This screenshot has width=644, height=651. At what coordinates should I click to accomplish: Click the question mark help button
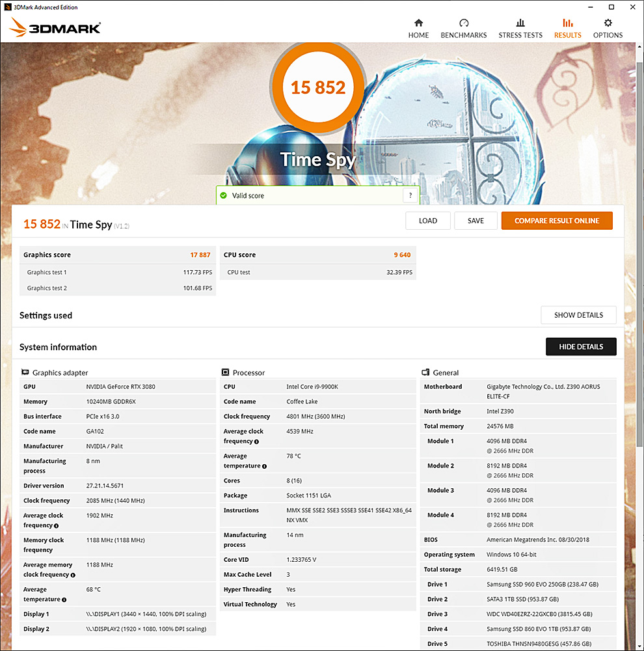click(410, 195)
